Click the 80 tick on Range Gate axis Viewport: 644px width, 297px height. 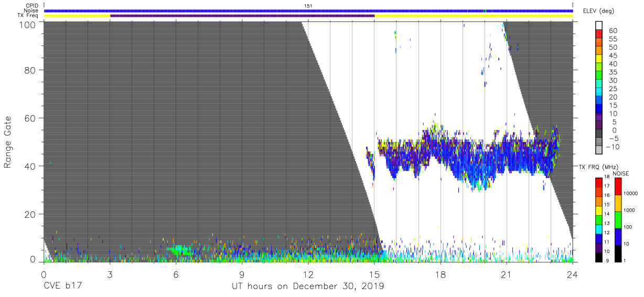29,70
